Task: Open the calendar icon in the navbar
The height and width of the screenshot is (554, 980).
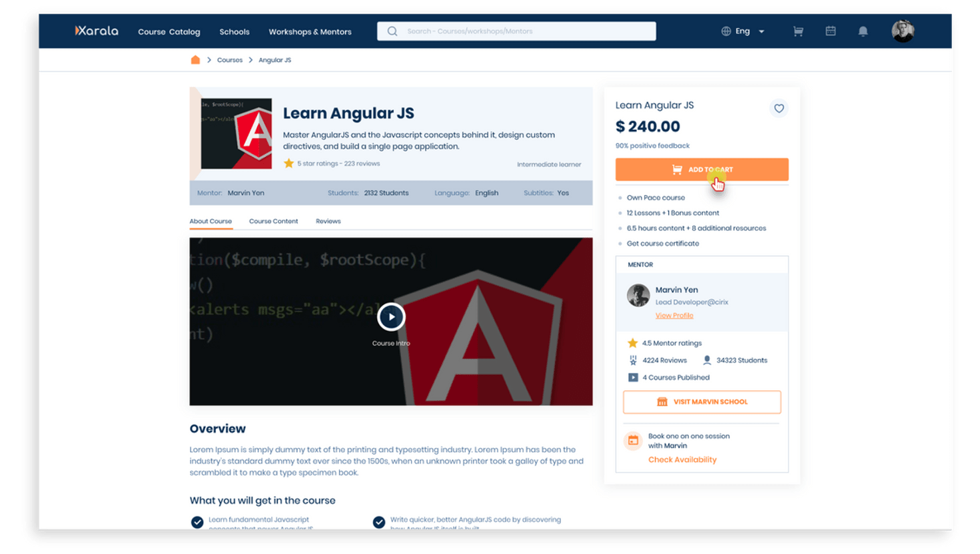Action: [x=831, y=31]
